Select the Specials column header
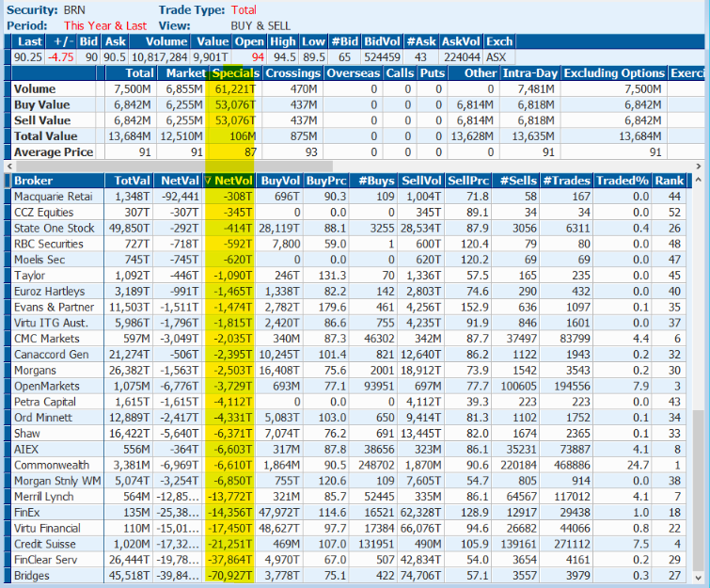The width and height of the screenshot is (710, 588). (233, 73)
